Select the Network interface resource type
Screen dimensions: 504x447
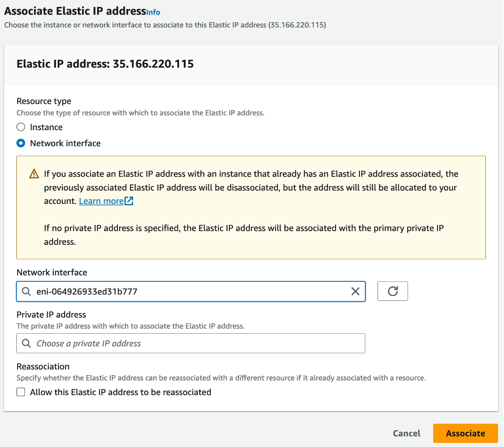[20, 143]
